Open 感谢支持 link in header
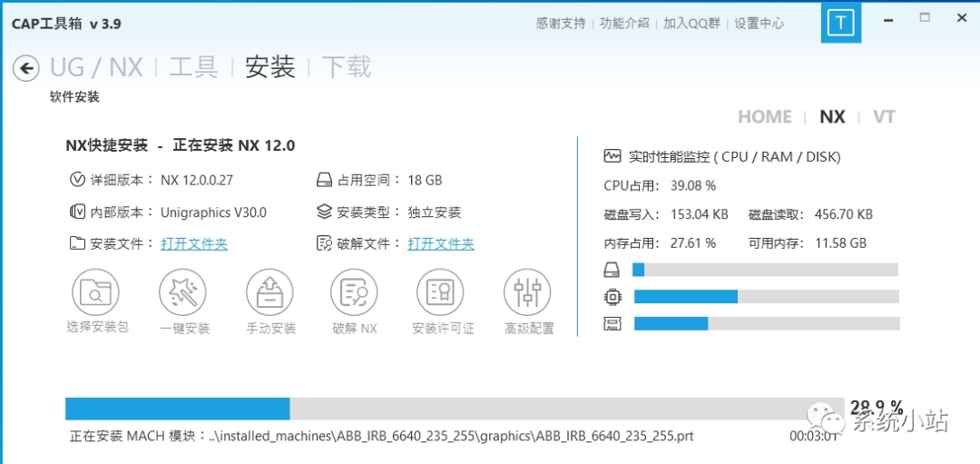 pyautogui.click(x=561, y=24)
